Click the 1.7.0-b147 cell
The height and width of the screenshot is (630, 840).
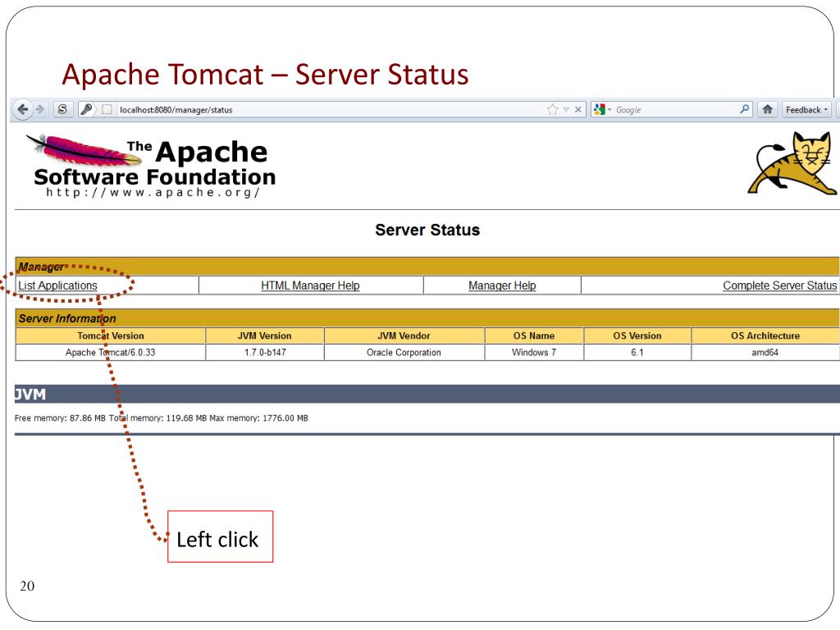click(x=265, y=353)
